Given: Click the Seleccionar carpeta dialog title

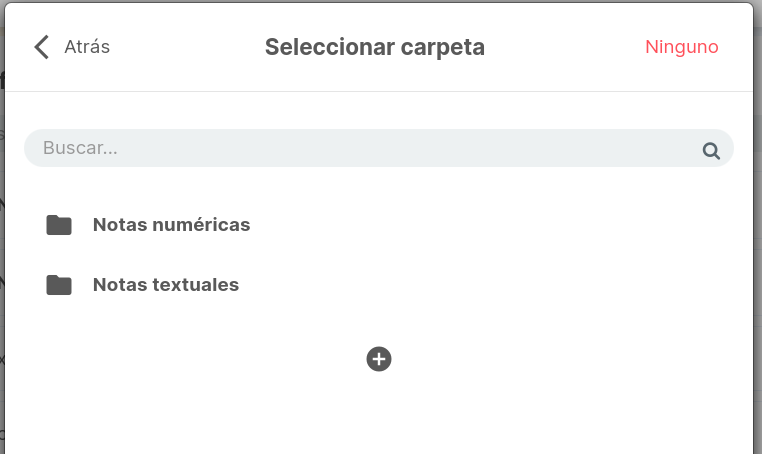Looking at the screenshot, I should point(375,47).
